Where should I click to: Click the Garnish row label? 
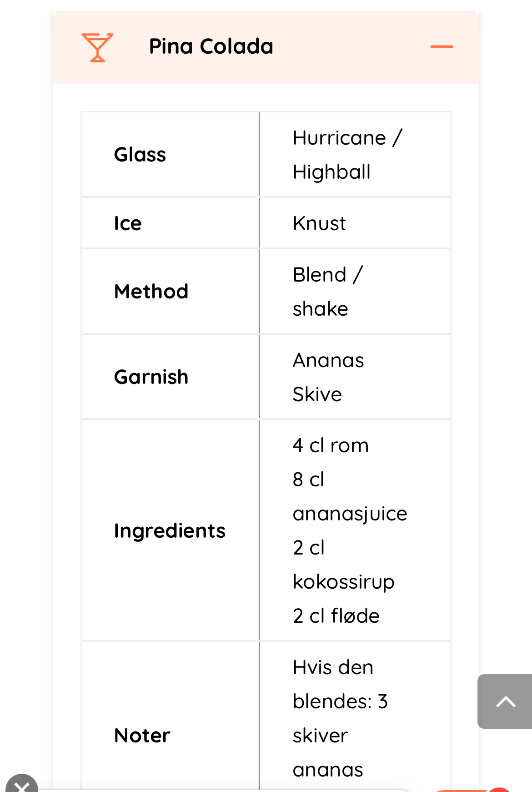(x=151, y=377)
